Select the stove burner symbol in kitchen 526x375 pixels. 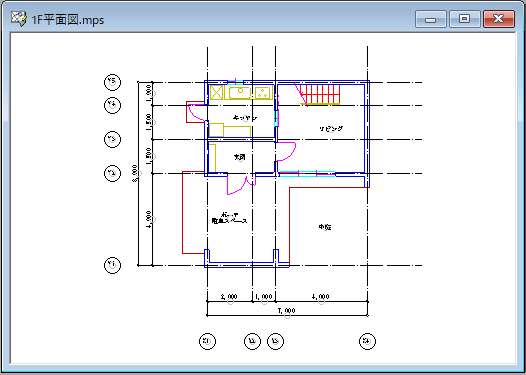[x=263, y=93]
